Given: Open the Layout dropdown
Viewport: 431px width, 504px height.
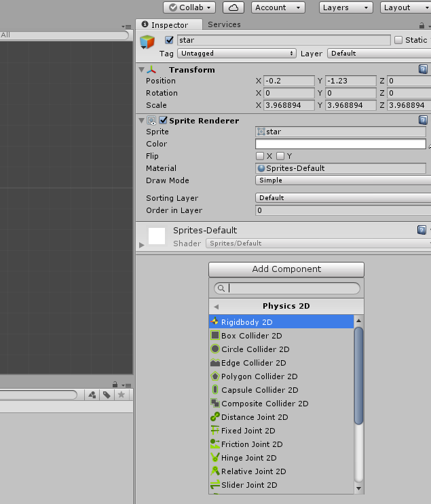Looking at the screenshot, I should (x=406, y=7).
